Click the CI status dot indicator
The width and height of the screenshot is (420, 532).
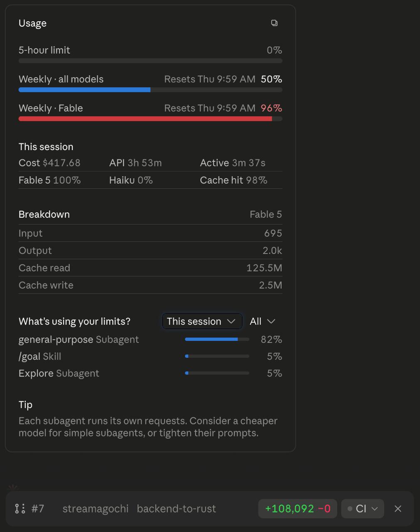pos(350,508)
